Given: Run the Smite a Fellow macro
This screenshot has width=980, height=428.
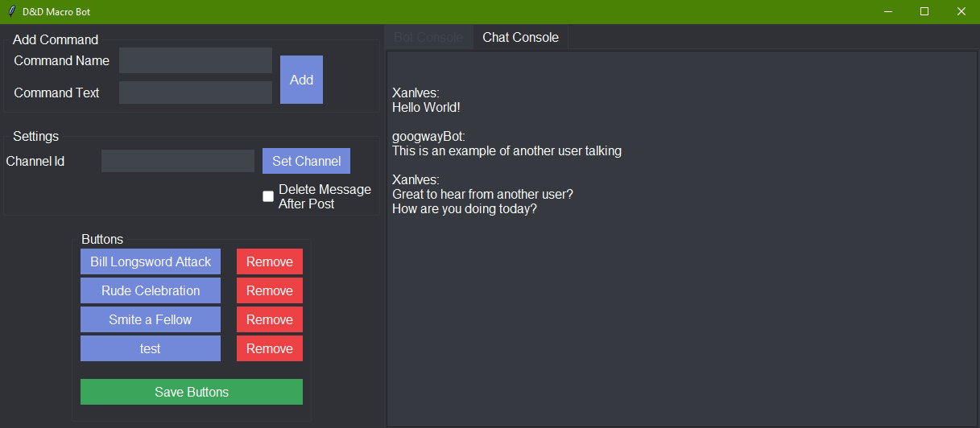Looking at the screenshot, I should point(151,319).
